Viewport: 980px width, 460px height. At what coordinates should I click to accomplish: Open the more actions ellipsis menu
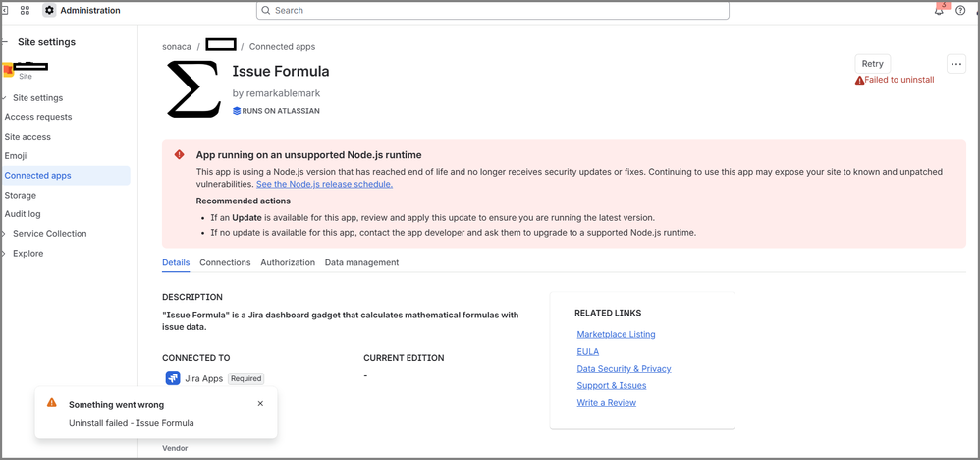pyautogui.click(x=956, y=64)
